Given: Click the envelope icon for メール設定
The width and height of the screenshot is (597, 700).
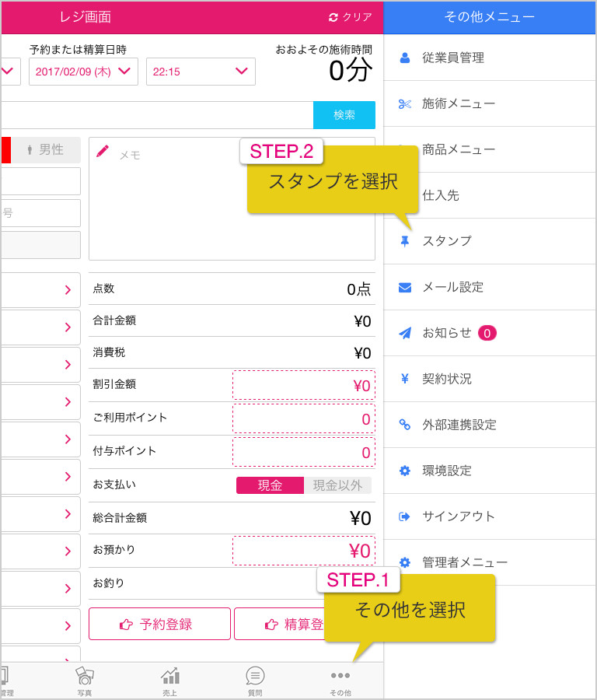Looking at the screenshot, I should 405,287.
